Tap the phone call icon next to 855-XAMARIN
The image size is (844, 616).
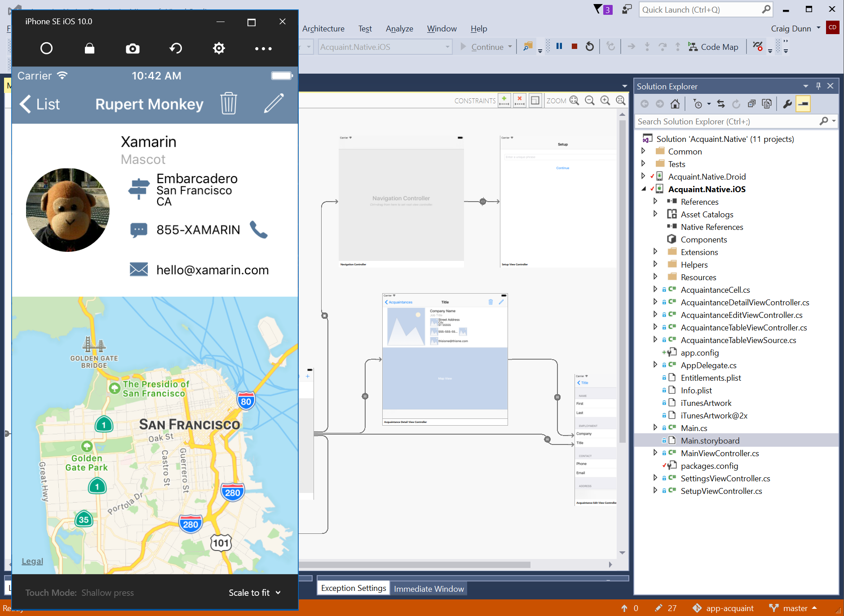click(259, 229)
